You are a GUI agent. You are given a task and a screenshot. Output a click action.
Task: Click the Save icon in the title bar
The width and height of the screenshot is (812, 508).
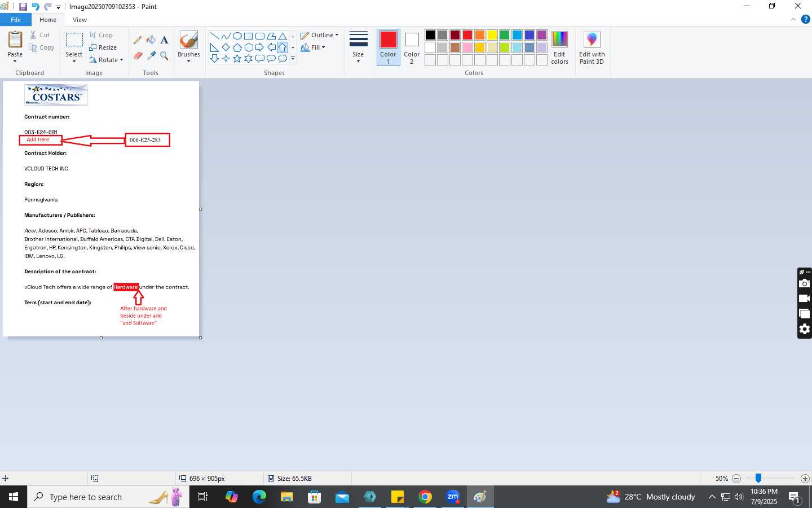pos(23,7)
